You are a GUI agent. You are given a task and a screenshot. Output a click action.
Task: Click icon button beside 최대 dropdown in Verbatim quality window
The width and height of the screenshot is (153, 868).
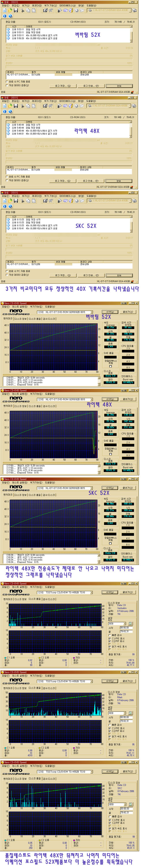tap(131, 624)
